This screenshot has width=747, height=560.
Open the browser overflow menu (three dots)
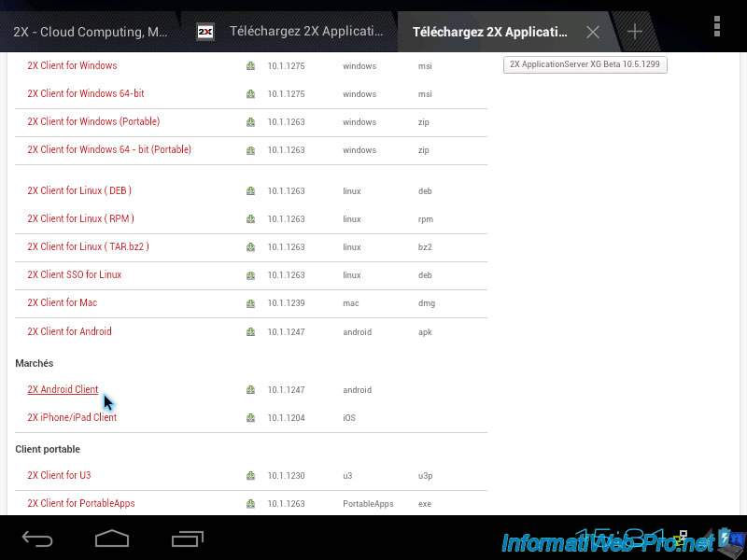coord(717,26)
